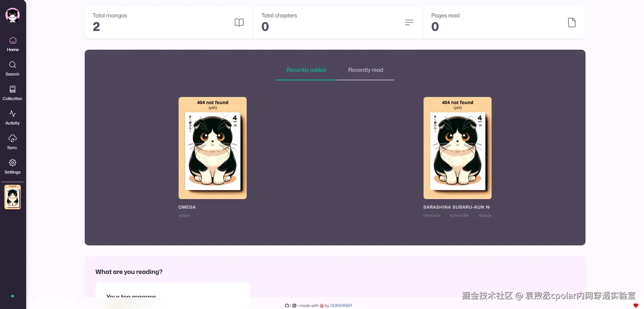
Task: Open the small manga cover in the sidebar
Action: coord(13,197)
